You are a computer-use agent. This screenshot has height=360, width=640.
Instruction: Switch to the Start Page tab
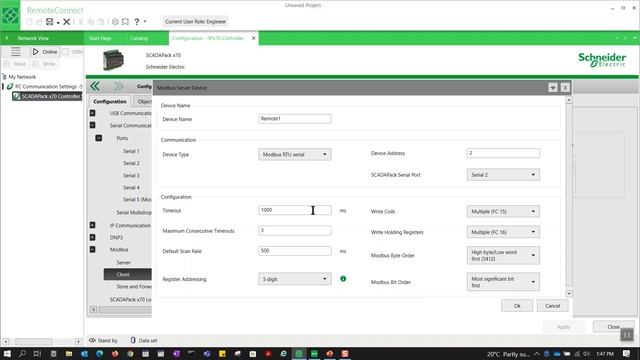pyautogui.click(x=100, y=38)
